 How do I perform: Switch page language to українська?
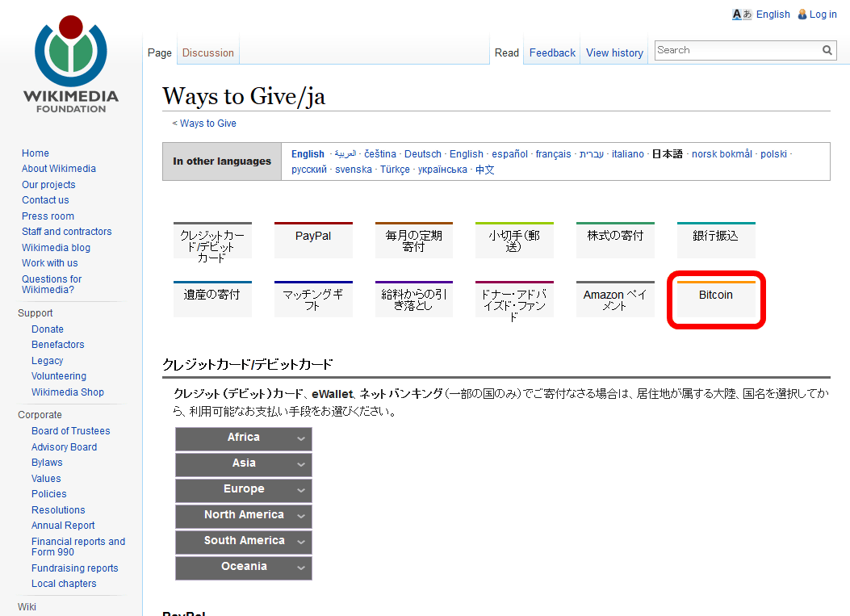tap(442, 170)
